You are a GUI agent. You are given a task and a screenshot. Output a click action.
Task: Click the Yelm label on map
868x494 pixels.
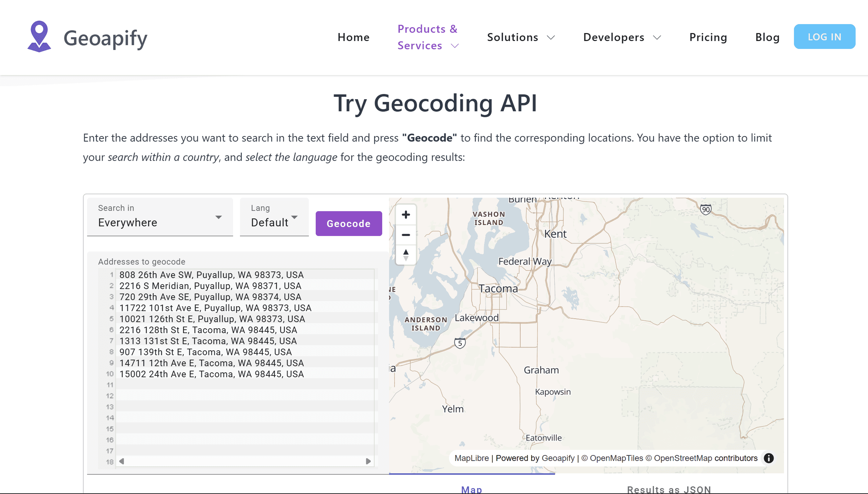[453, 409]
